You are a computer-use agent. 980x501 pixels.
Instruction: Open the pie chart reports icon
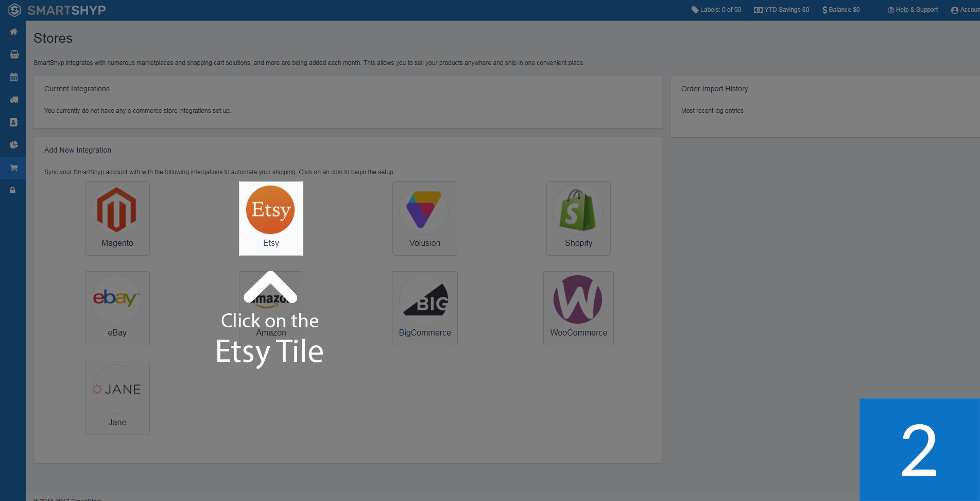point(13,145)
